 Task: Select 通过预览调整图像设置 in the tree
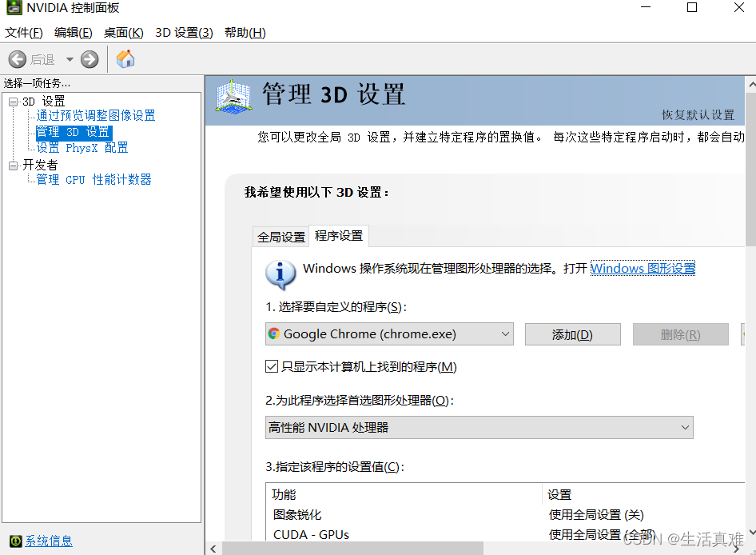click(x=95, y=115)
